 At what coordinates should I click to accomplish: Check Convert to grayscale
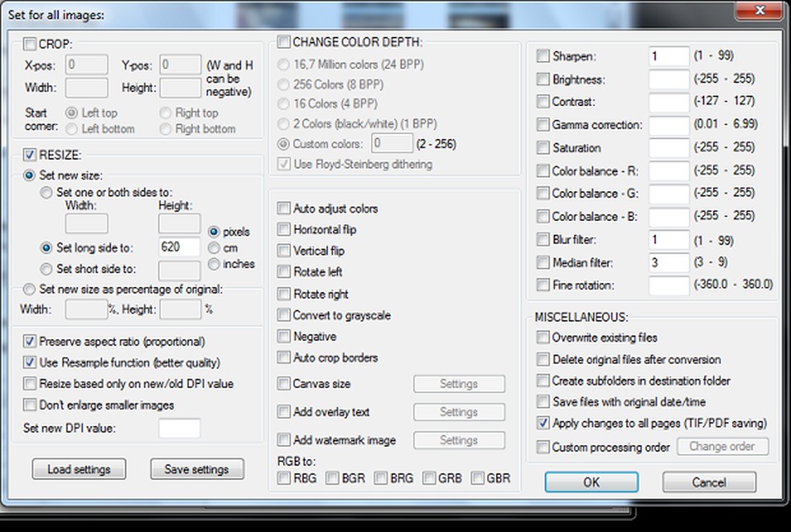pyautogui.click(x=284, y=315)
